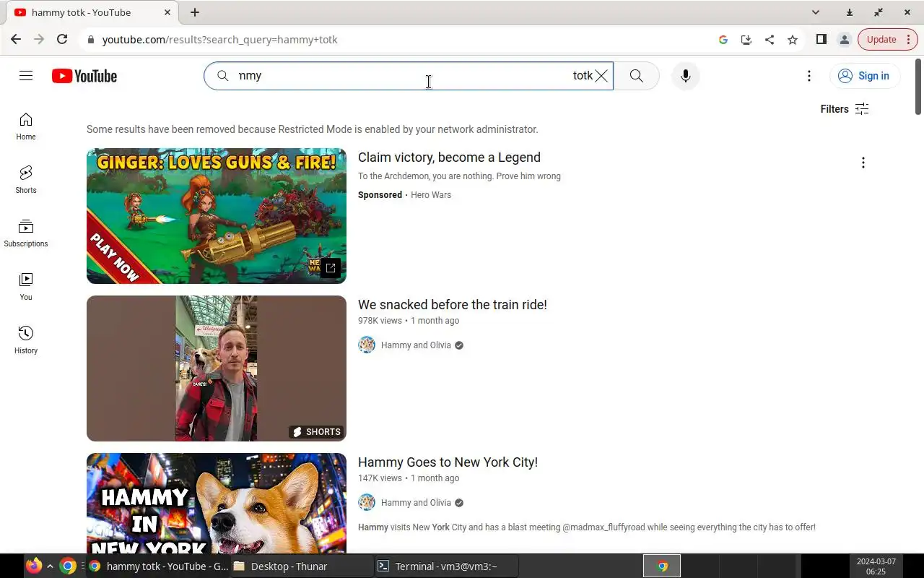Open 'We snacked before the train ride!' title
Viewport: 924px width, 578px height.
pos(453,305)
